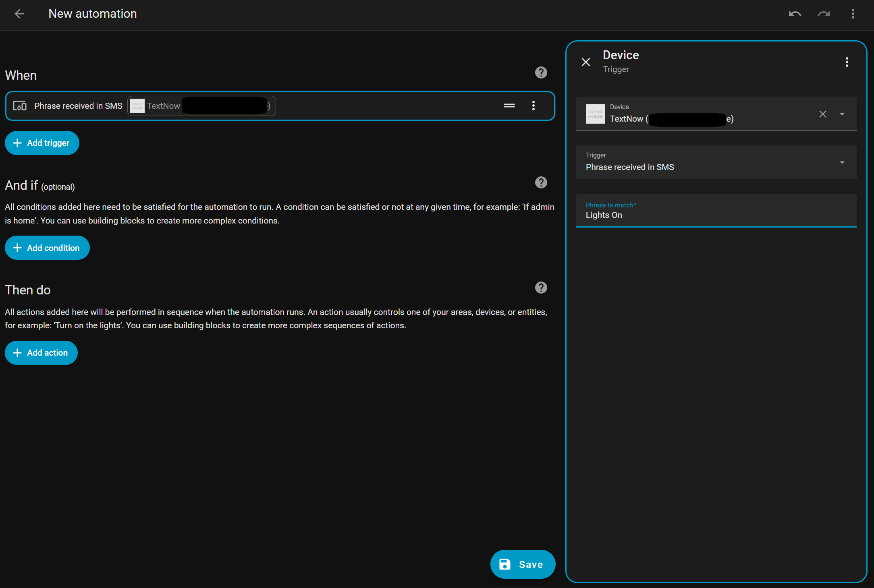This screenshot has width=874, height=588.
Task: Open Device panel three-dot menu
Action: 847,62
